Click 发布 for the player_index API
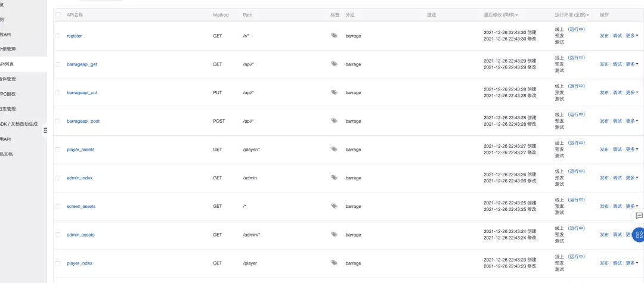This screenshot has height=283, width=644. [604, 263]
